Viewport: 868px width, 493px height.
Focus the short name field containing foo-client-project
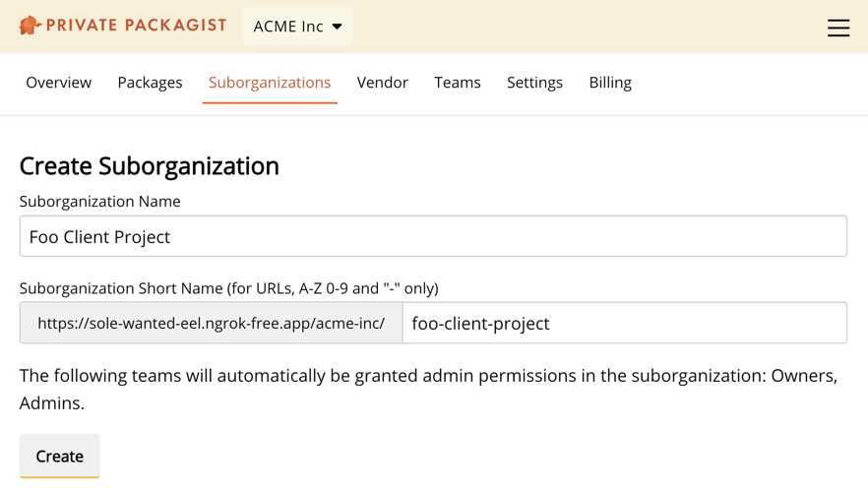click(x=624, y=323)
